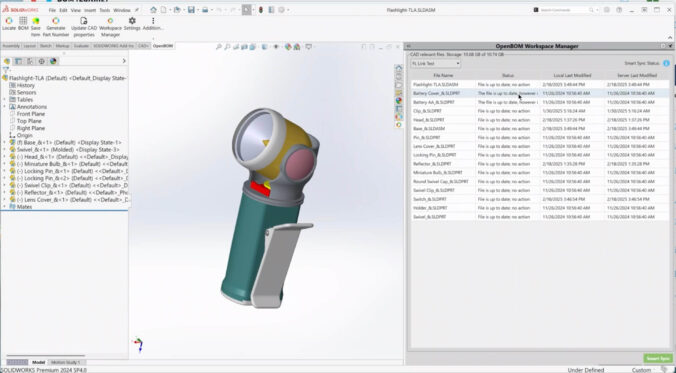Image resolution: width=676 pixels, height=373 pixels.
Task: Expand the feature tree panel chevron arrow
Action: click(x=124, y=61)
